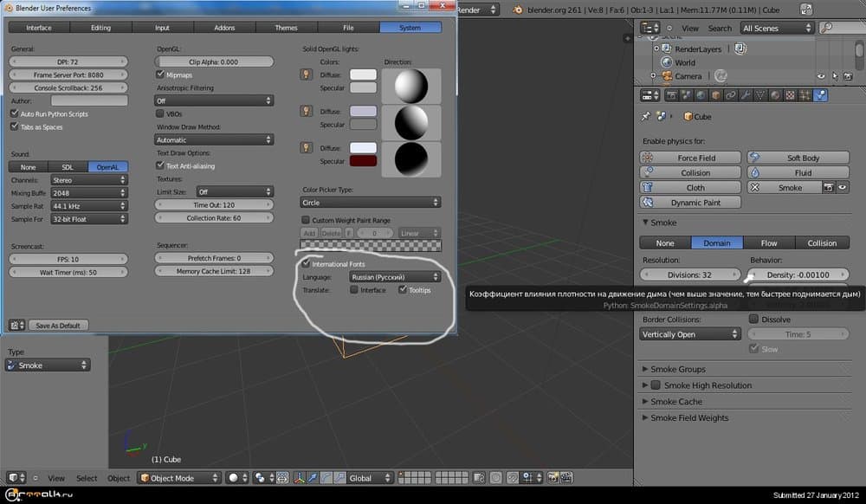Open the Window Draw Method dropdown
This screenshot has width=866, height=504.
(x=214, y=139)
